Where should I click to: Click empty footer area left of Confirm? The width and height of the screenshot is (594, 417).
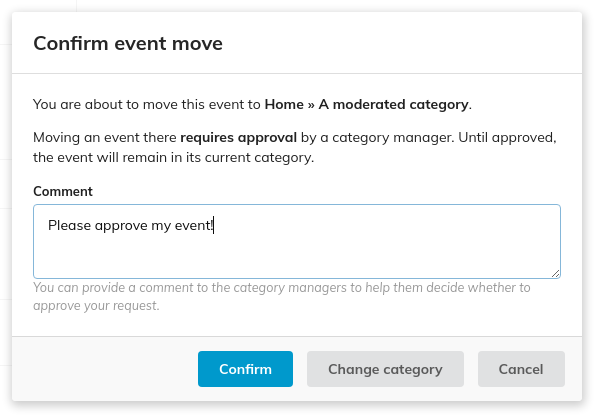pyautogui.click(x=105, y=369)
